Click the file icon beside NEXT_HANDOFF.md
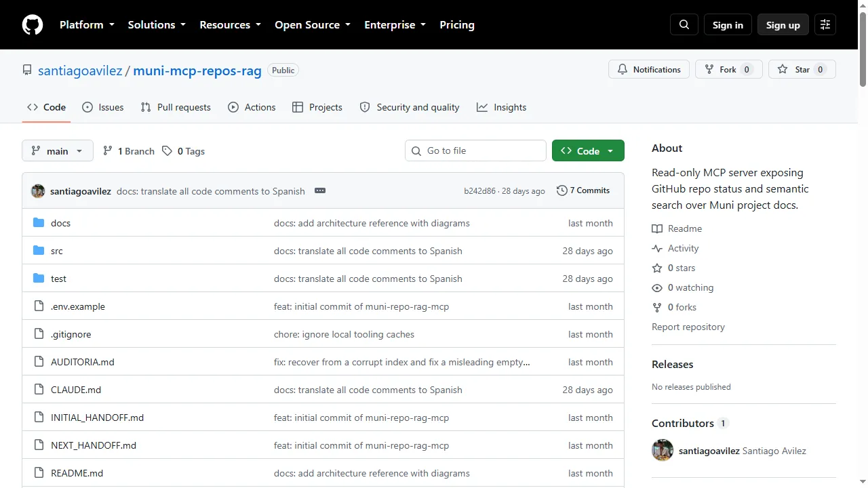 (x=39, y=445)
